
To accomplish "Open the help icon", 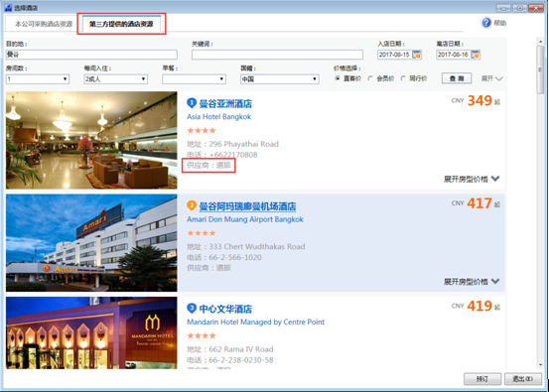I will click(x=486, y=23).
